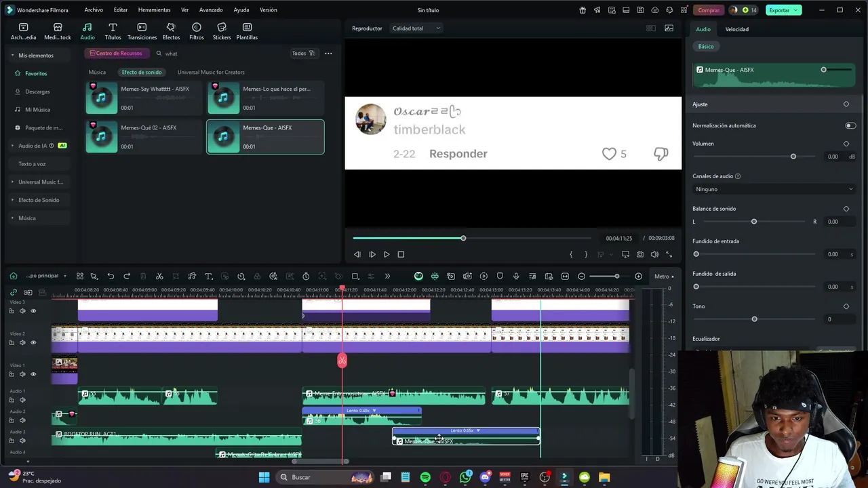Open the Filtros section
868x488 pixels.
click(x=197, y=31)
